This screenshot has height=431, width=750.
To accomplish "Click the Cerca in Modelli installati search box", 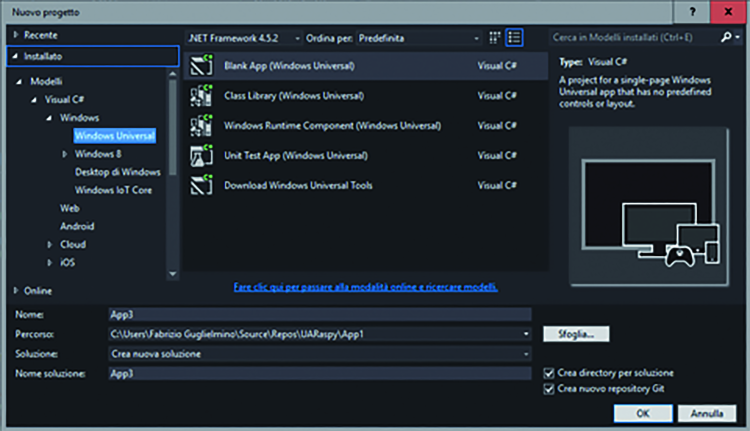I will pyautogui.click(x=634, y=37).
